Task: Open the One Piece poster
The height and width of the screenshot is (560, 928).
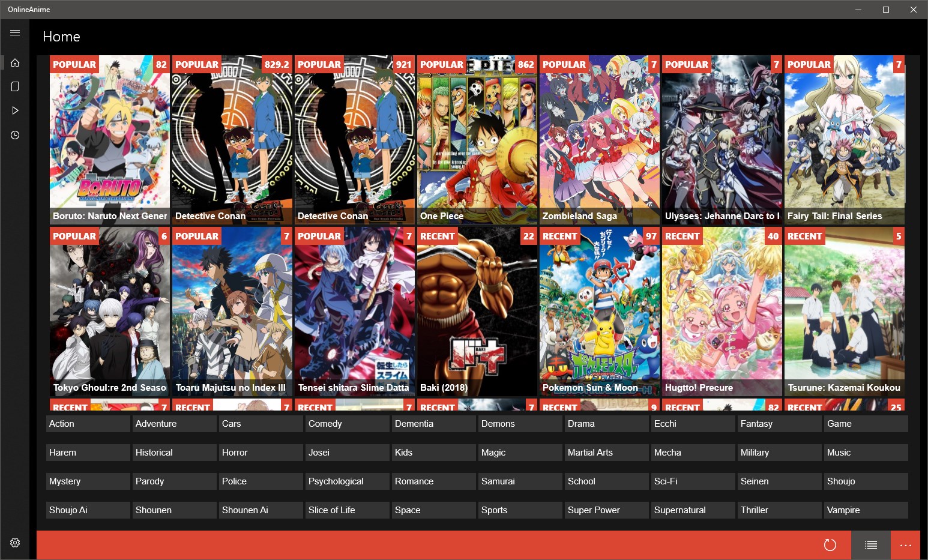Action: tap(477, 140)
